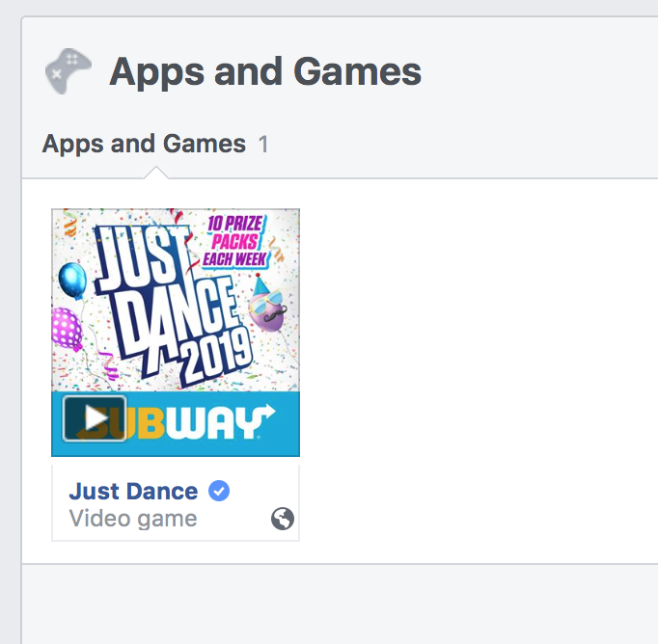Click the Just Dance 2019 logo text
Screen dimensions: 658x644
pos(173,303)
